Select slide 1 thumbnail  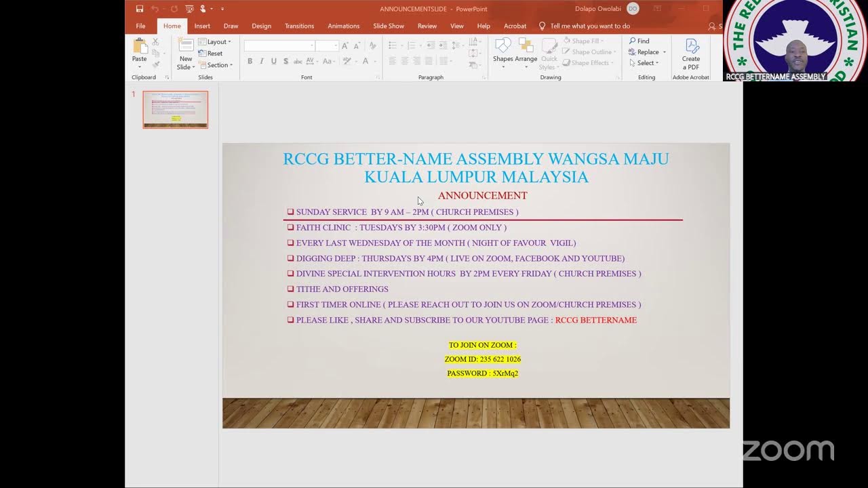(x=176, y=109)
